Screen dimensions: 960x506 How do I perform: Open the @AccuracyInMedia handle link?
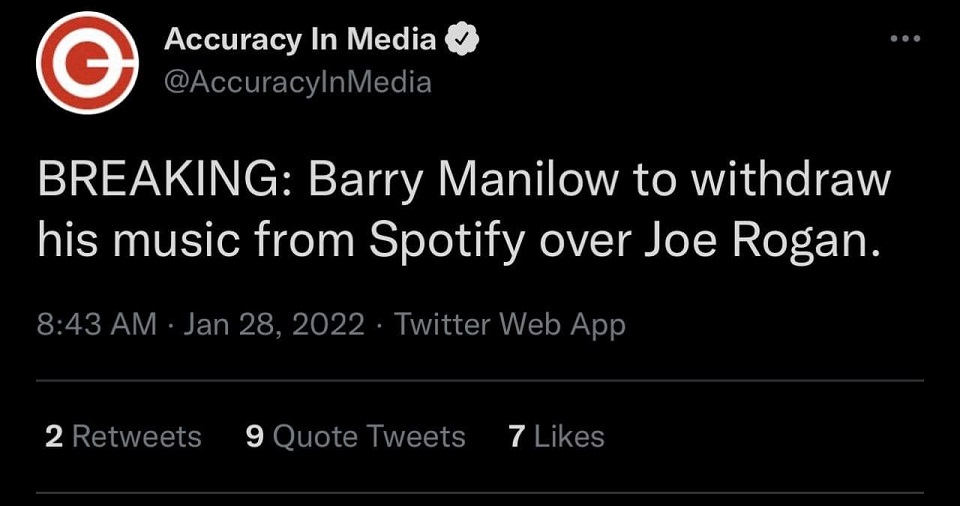click(297, 82)
